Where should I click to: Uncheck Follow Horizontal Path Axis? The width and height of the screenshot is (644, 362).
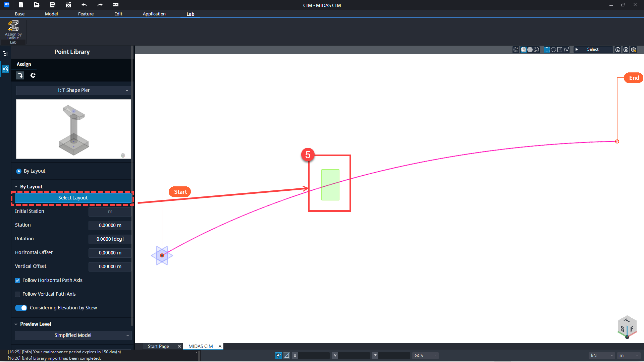17,281
